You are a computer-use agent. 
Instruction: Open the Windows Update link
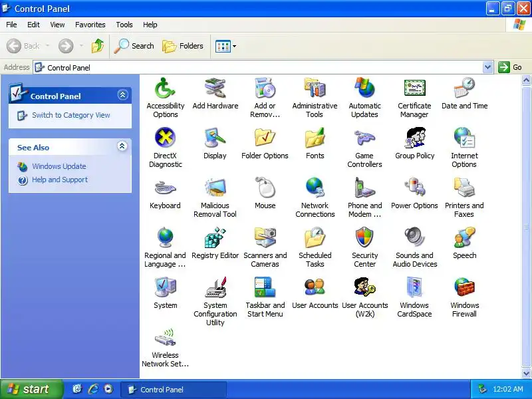(x=59, y=166)
